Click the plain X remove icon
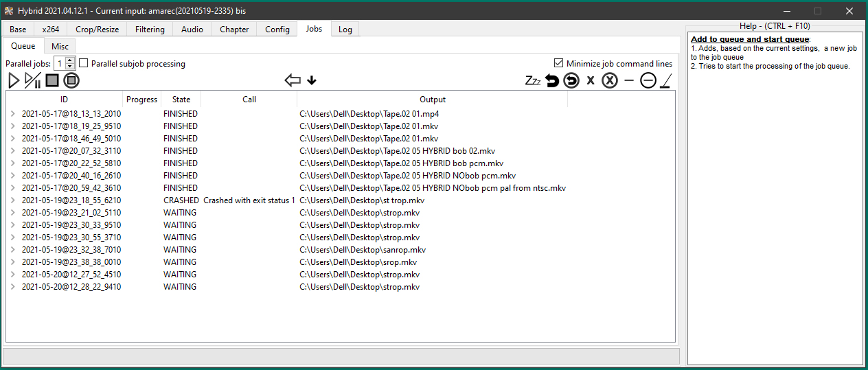This screenshot has width=868, height=370. pos(591,80)
